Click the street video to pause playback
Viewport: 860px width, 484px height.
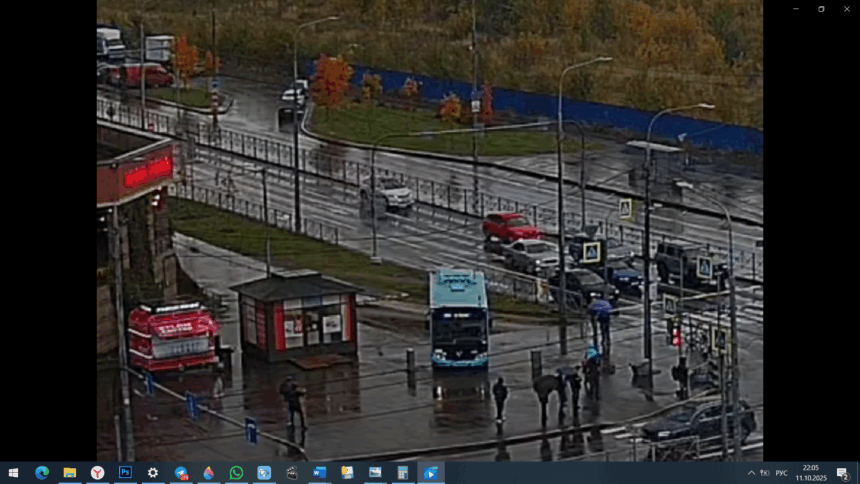click(430, 230)
